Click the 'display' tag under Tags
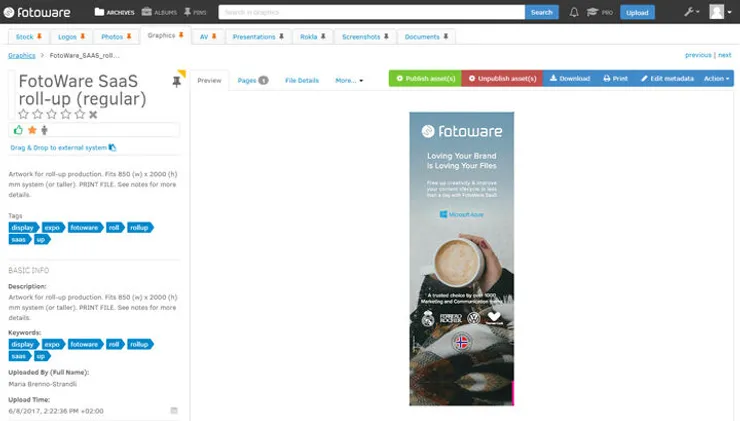Image resolution: width=740 pixels, height=421 pixels. point(24,227)
